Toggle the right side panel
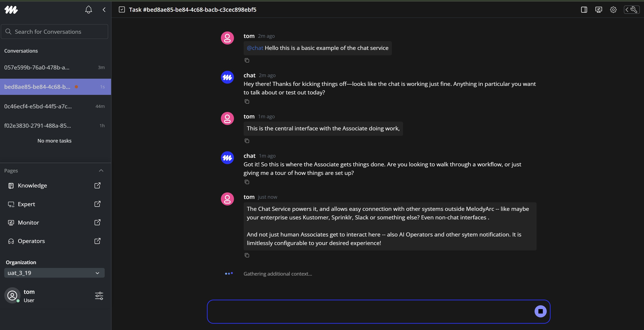 (x=584, y=10)
